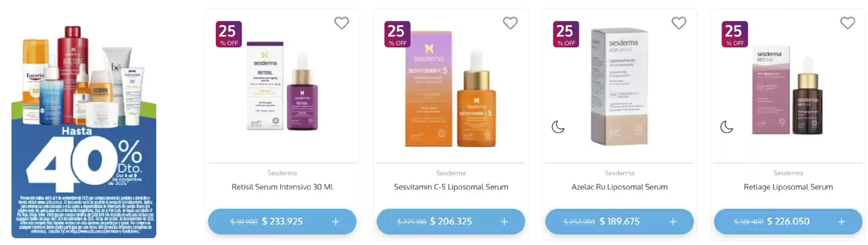Add Azelac Ru Serum to favorites

coord(679,23)
